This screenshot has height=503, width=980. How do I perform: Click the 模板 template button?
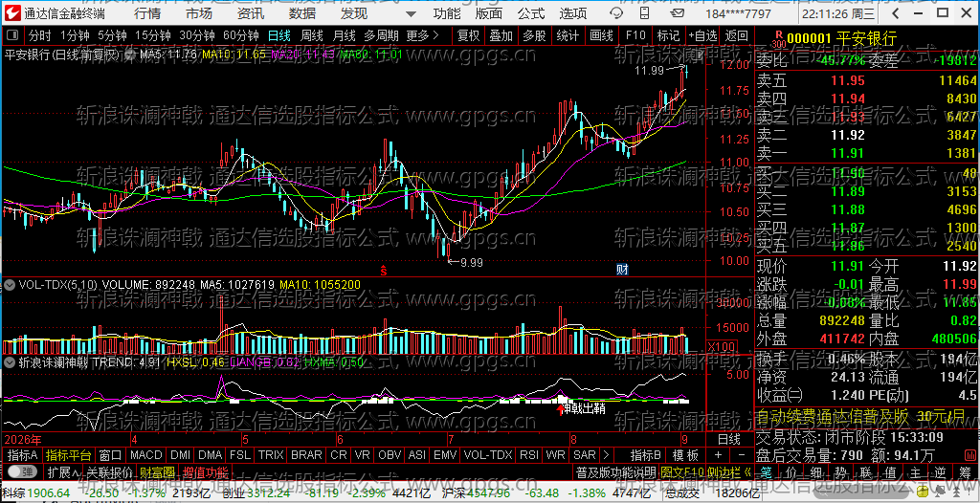point(685,455)
